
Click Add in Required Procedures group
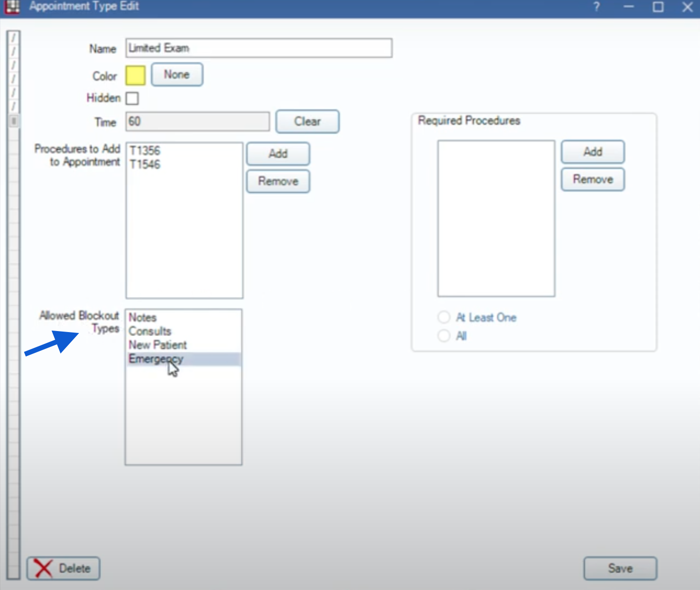(x=592, y=152)
